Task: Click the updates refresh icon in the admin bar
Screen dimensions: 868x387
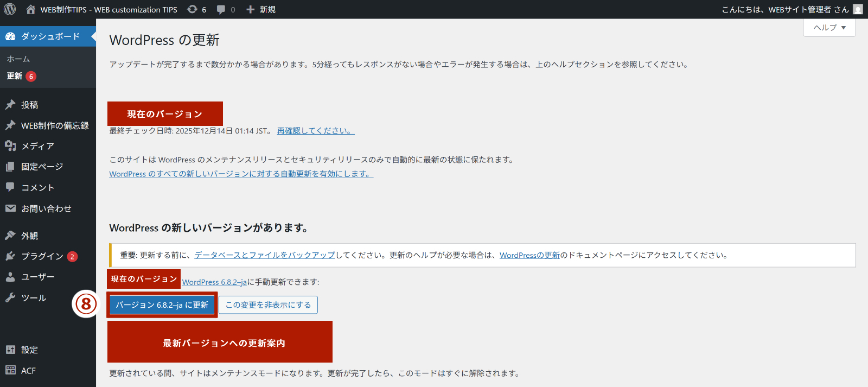Action: click(192, 9)
